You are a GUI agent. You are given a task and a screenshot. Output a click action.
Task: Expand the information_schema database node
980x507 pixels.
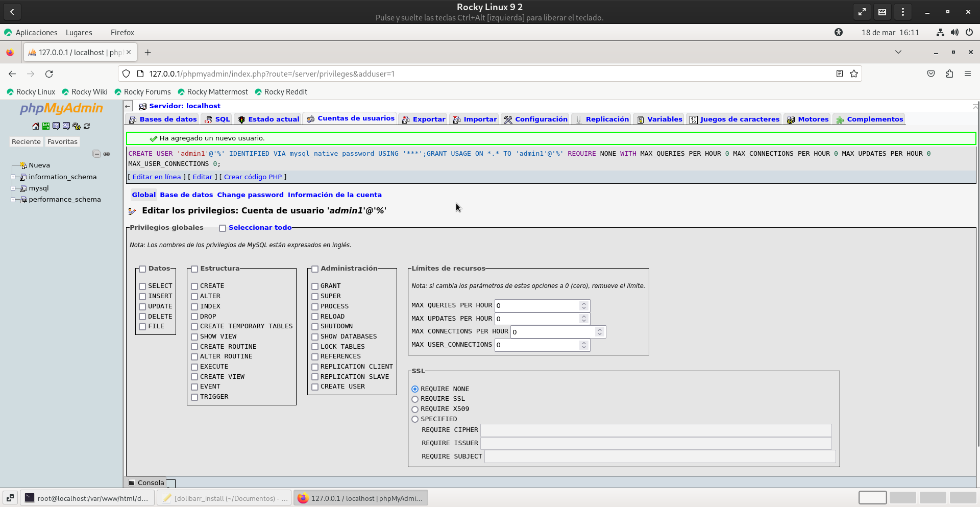click(x=13, y=177)
